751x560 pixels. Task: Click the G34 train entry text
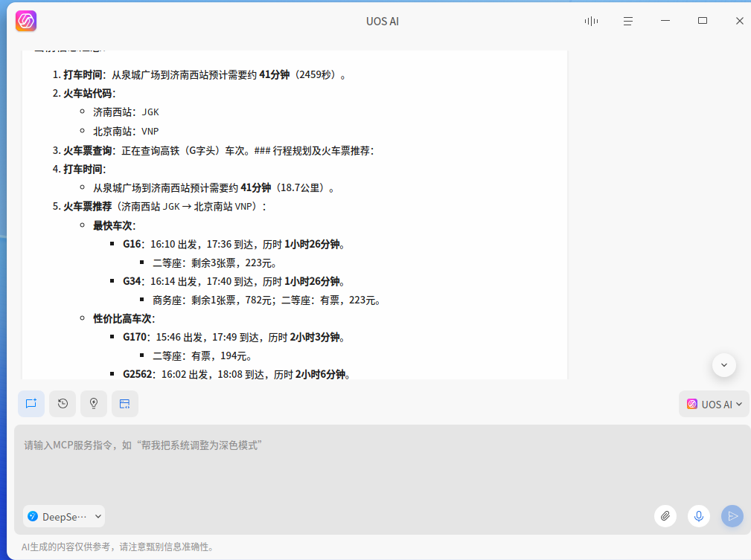tap(234, 281)
